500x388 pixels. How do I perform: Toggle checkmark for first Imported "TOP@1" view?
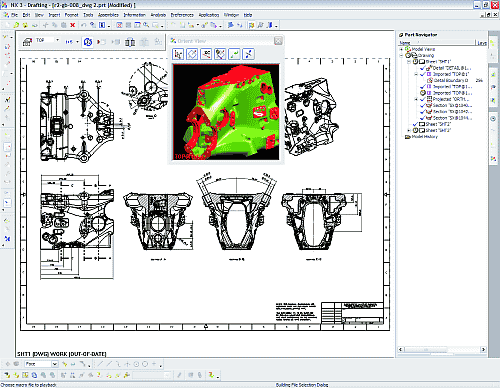click(423, 74)
